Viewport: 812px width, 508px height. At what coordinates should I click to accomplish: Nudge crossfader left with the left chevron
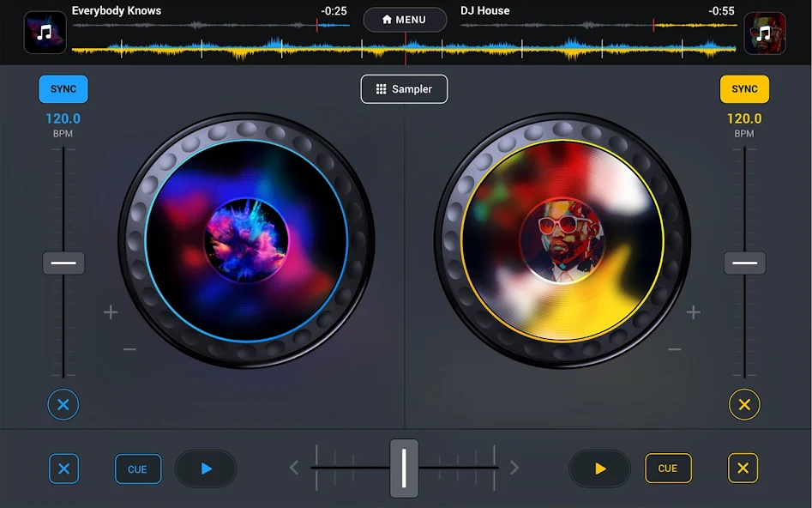[293, 468]
